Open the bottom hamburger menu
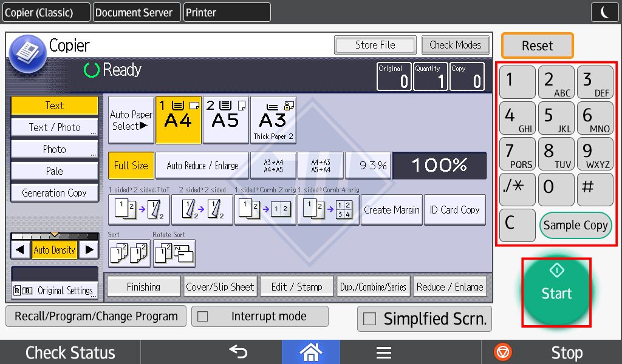Image resolution: width=622 pixels, height=364 pixels. point(383,352)
